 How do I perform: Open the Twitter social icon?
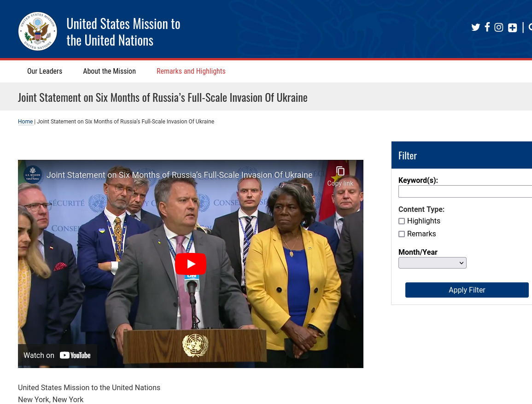point(476,27)
